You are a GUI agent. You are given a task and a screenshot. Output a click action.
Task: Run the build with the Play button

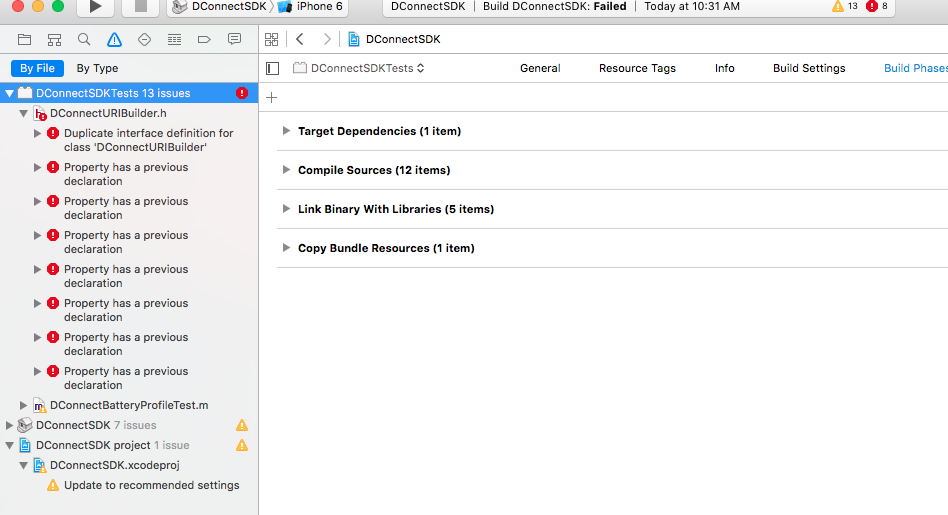96,7
